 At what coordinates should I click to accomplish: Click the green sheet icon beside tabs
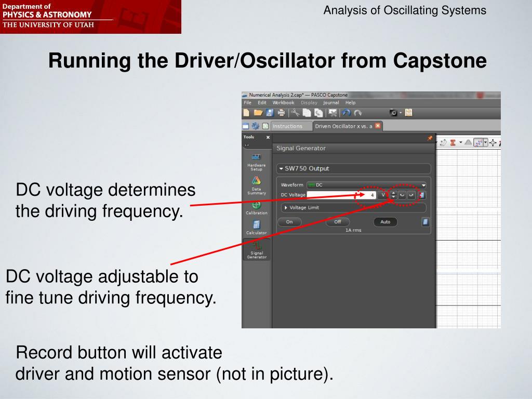point(265,126)
